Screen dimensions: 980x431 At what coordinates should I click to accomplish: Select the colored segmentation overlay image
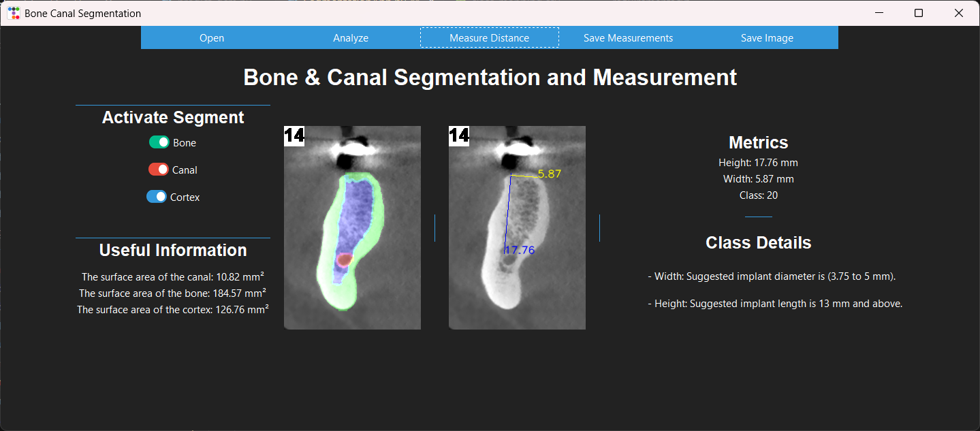click(x=352, y=227)
